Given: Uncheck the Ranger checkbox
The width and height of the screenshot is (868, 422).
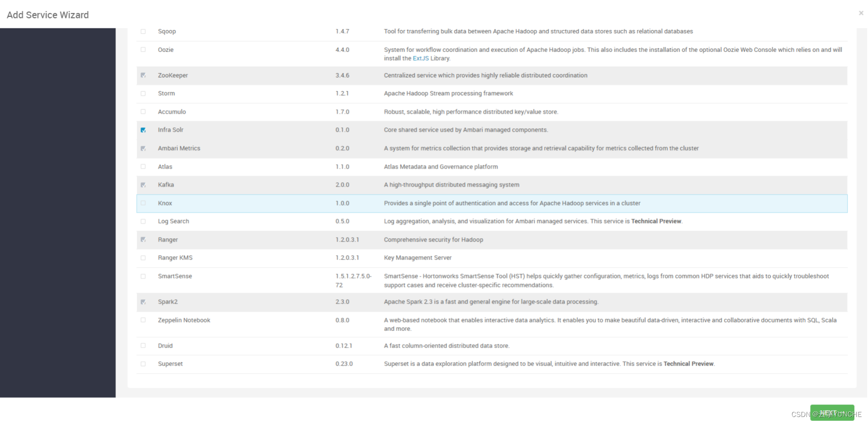Looking at the screenshot, I should (x=143, y=239).
